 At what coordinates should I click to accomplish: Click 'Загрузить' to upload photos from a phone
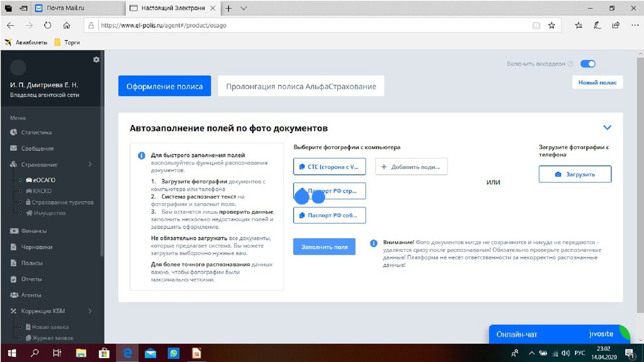pos(575,174)
